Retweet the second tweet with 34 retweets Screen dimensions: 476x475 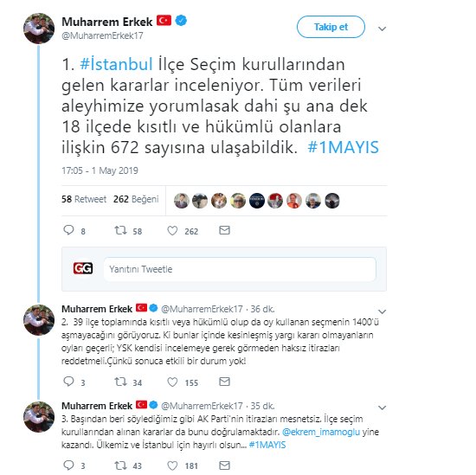[x=121, y=382]
